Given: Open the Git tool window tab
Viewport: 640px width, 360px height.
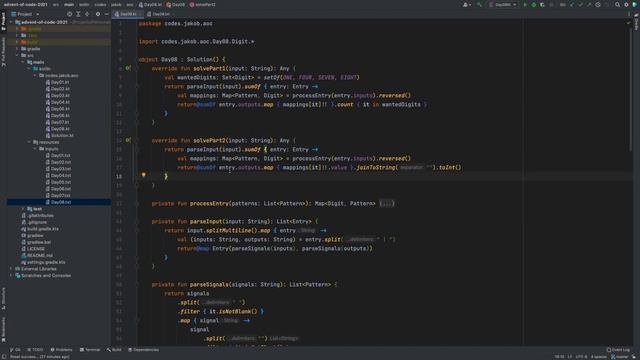Looking at the screenshot, I should click(x=15, y=350).
